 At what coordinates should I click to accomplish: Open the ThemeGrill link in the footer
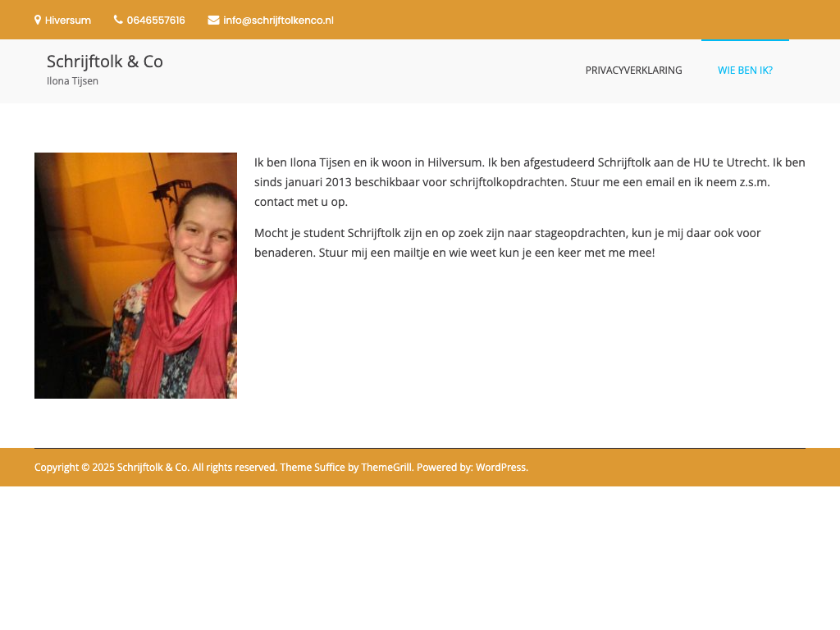pos(386,467)
